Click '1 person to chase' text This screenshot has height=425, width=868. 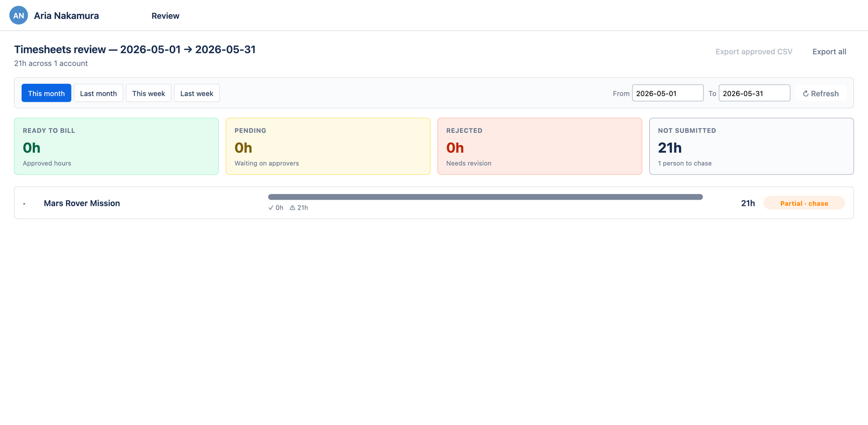pyautogui.click(x=684, y=163)
